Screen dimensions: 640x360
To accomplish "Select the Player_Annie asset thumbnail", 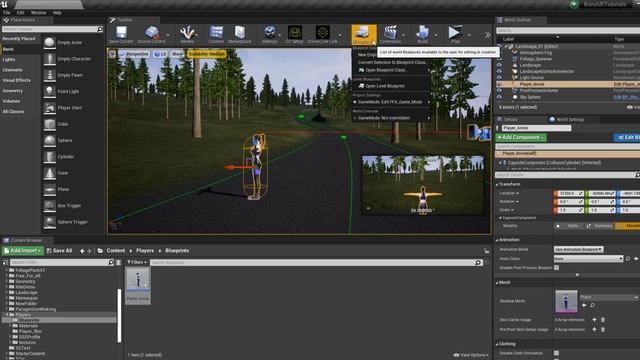I will coord(138,285).
